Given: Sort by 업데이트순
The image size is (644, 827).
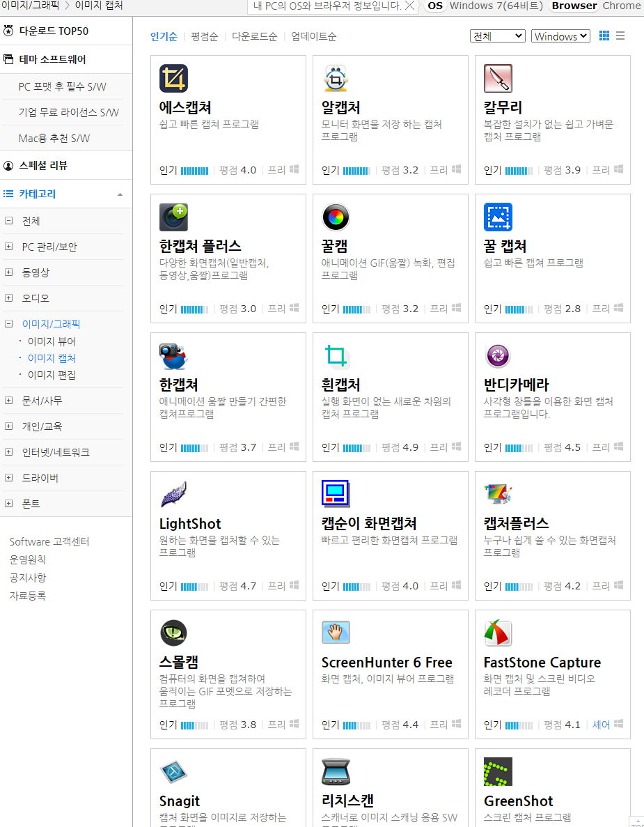Looking at the screenshot, I should coord(313,36).
